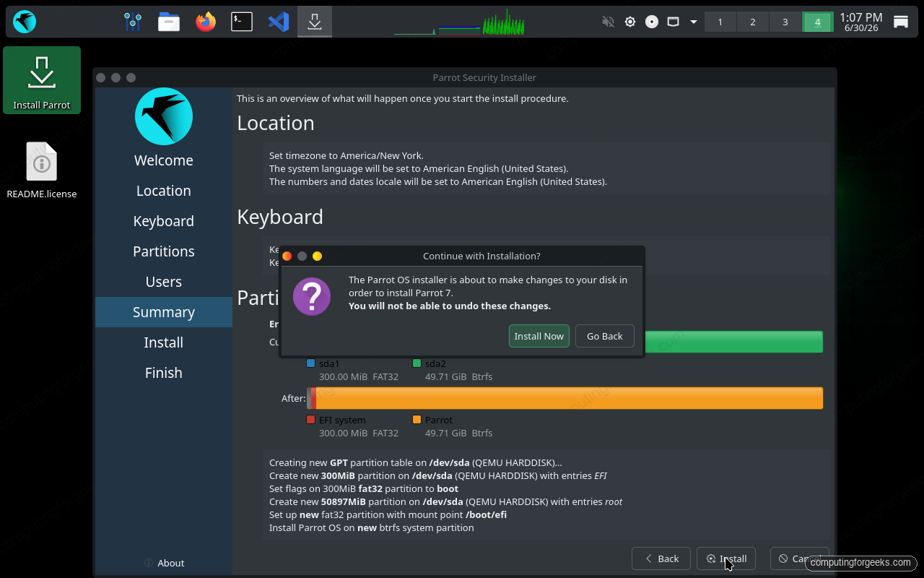The image size is (924, 578).
Task: Expand the hidden system tray arrow
Action: [x=694, y=22]
